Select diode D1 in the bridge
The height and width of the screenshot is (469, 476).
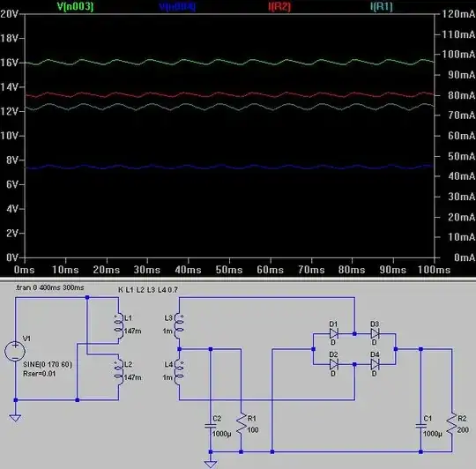click(334, 333)
